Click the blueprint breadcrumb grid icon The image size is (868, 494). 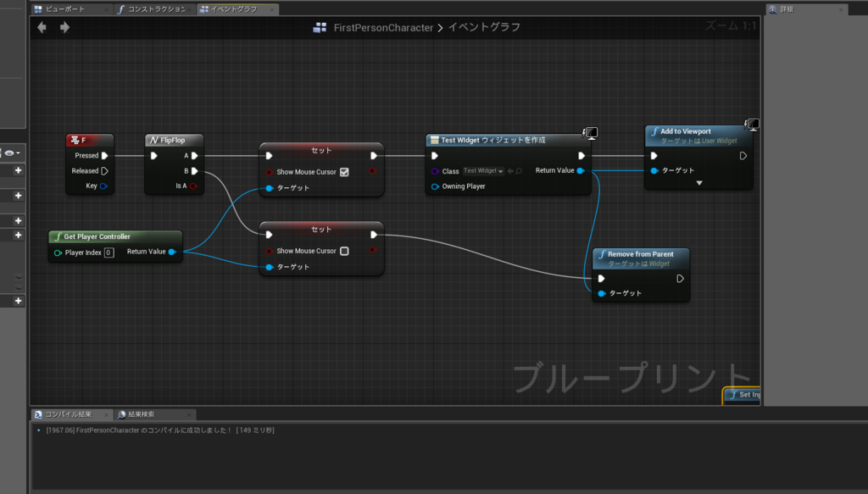(x=320, y=28)
